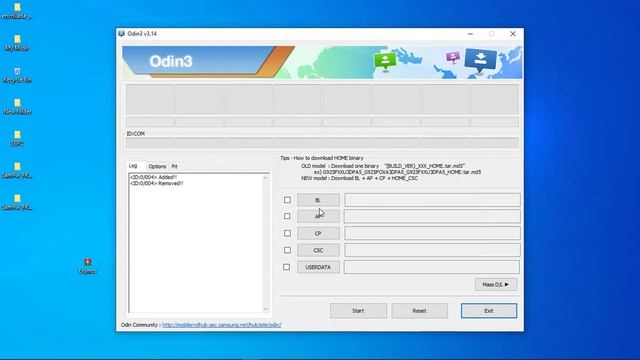The image size is (640, 360).
Task: Open the Options tab
Action: click(157, 167)
